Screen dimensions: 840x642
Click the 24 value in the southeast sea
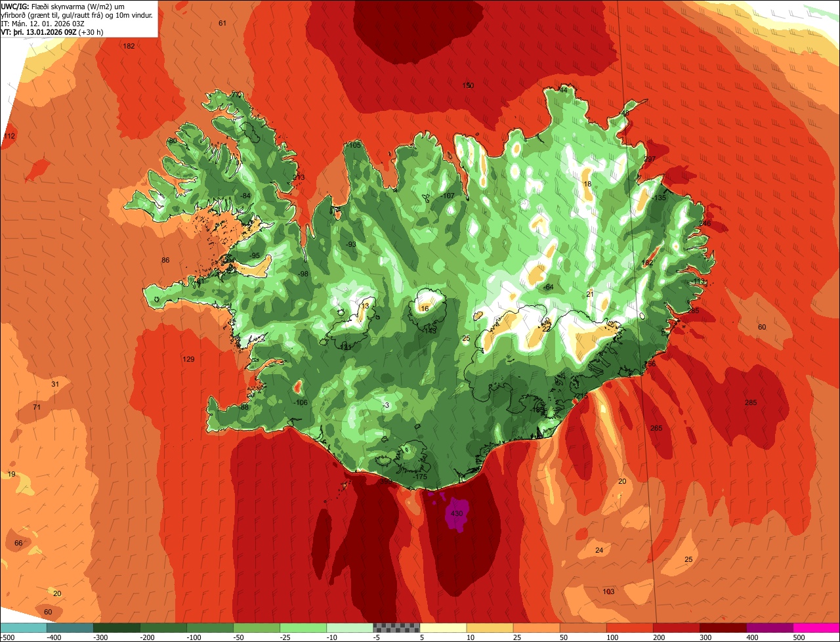[x=598, y=549]
